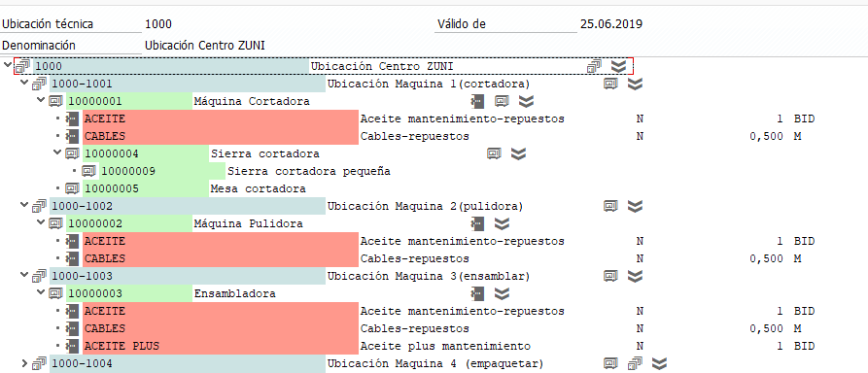Viewport: 868px width, 373px height.
Task: Click the equipment icon on Ubicación Maquina 1 row
Action: tap(610, 85)
